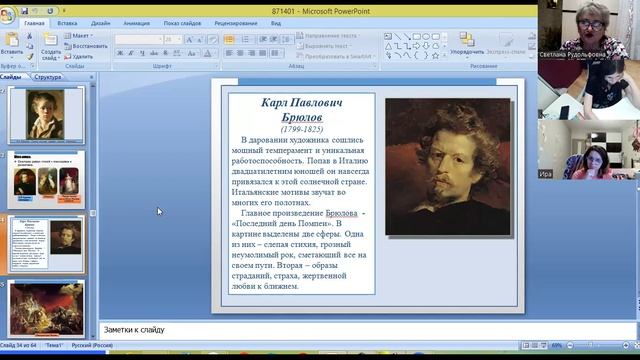Adjust the zoom slider handle
The height and width of the screenshot is (360, 640).
tap(591, 345)
